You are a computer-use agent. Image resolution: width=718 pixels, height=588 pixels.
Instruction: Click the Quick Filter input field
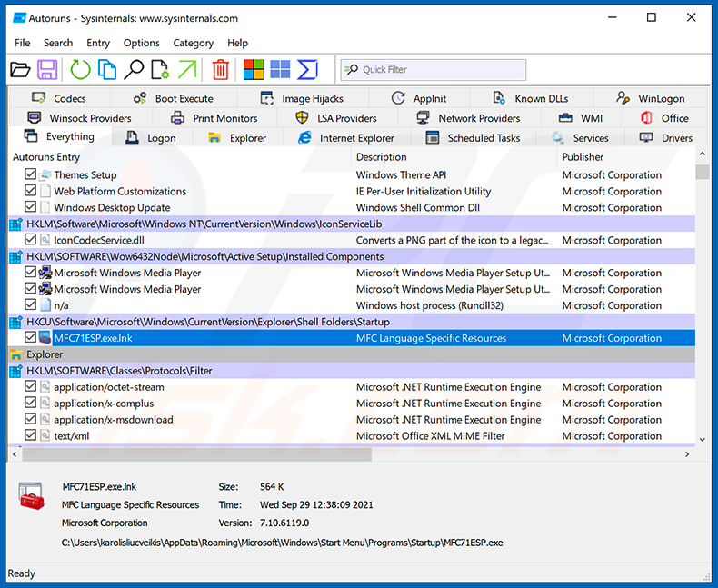pyautogui.click(x=434, y=70)
